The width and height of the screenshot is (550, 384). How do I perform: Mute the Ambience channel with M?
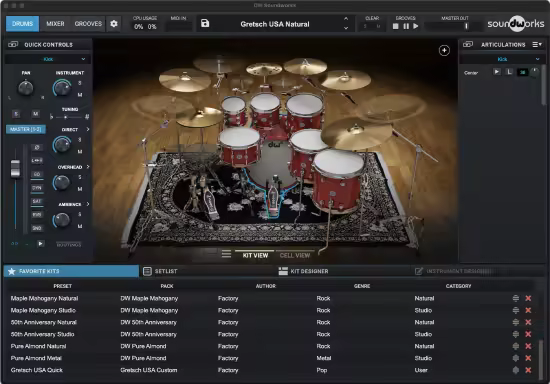coord(80,226)
